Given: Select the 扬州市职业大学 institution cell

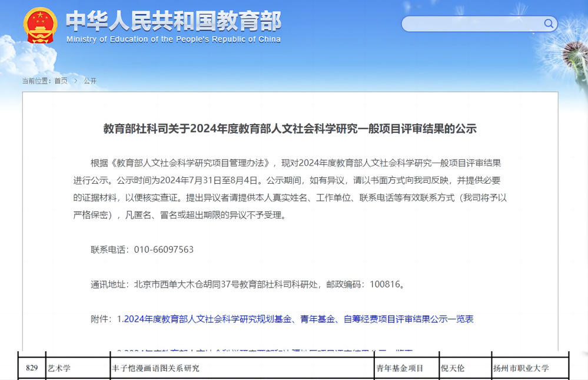Looking at the screenshot, I should (x=520, y=368).
